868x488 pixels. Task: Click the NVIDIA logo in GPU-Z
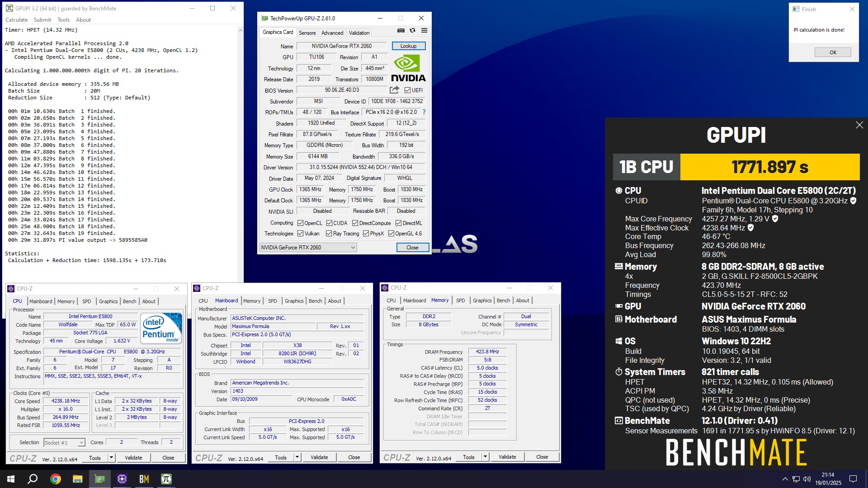pyautogui.click(x=408, y=69)
